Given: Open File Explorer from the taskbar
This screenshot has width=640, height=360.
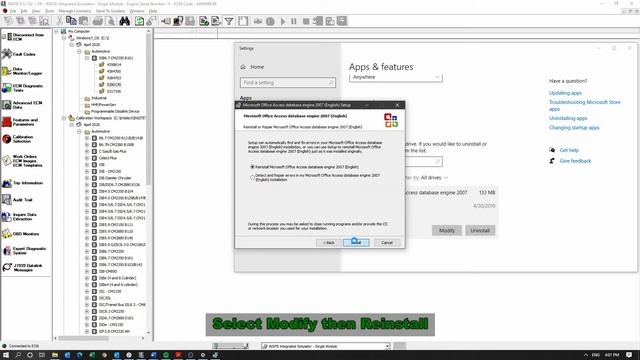Looking at the screenshot, I should [54, 355].
